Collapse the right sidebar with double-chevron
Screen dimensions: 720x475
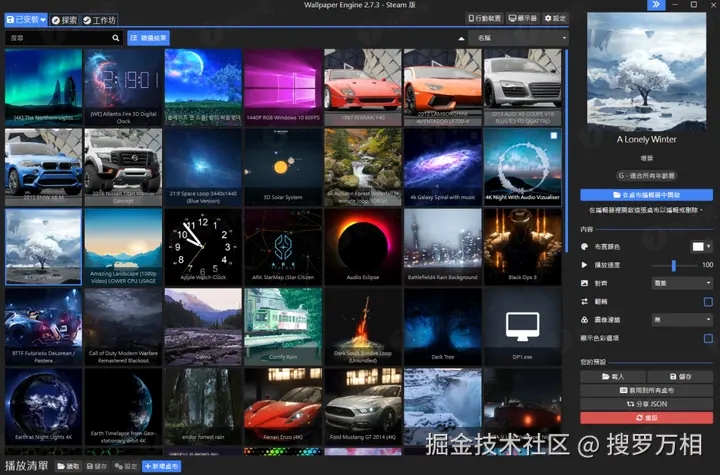(656, 5)
